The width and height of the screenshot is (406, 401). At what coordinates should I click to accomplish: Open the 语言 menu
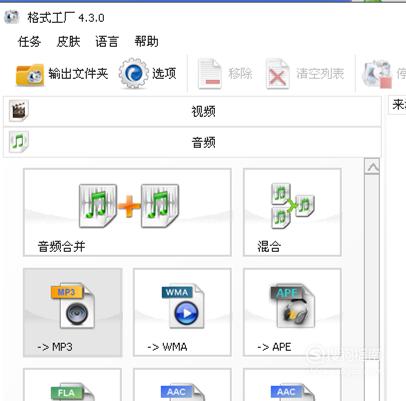107,42
